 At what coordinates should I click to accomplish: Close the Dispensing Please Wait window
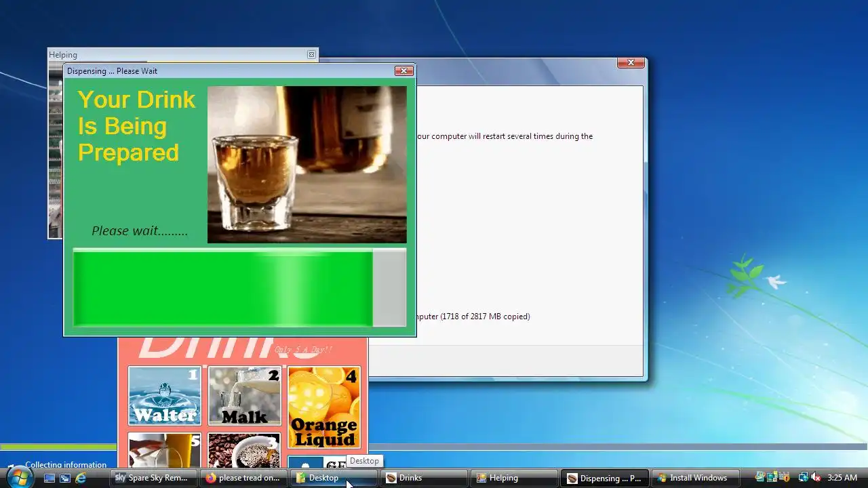click(x=403, y=70)
